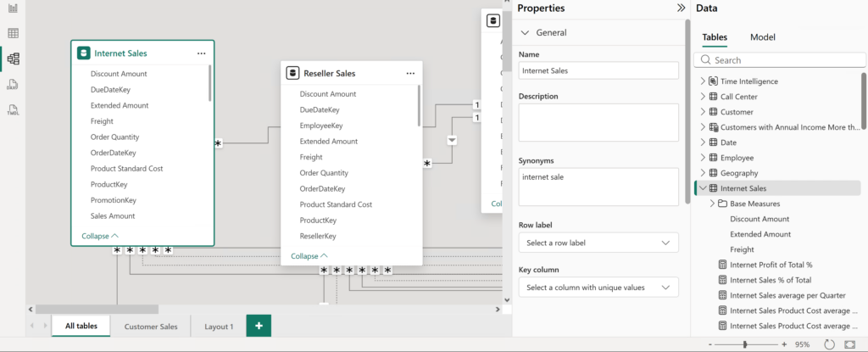Switch to the Layout 1 tab
Image resolution: width=868 pixels, height=352 pixels.
tap(219, 327)
